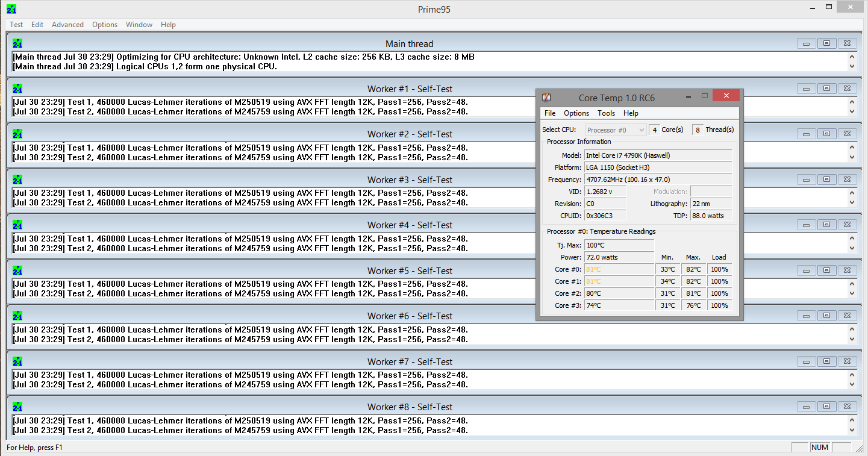868x456 pixels.
Task: Minimize the Main thread child window
Action: coord(807,43)
